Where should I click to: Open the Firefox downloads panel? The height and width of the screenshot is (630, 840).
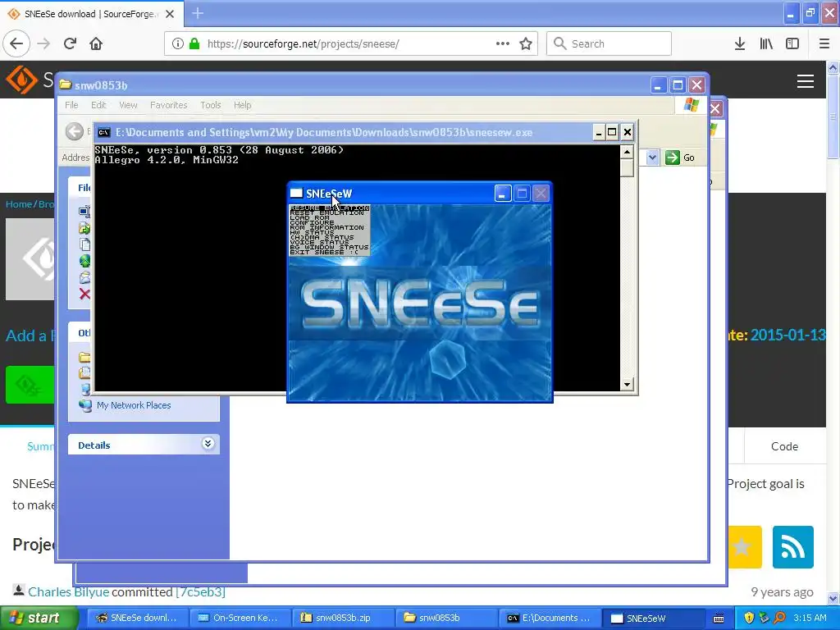[x=739, y=43]
